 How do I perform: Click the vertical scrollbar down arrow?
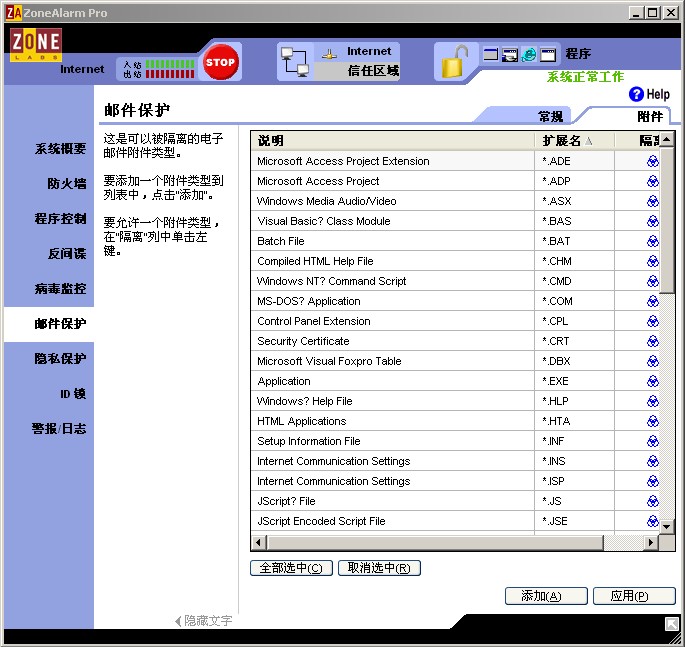click(x=667, y=526)
